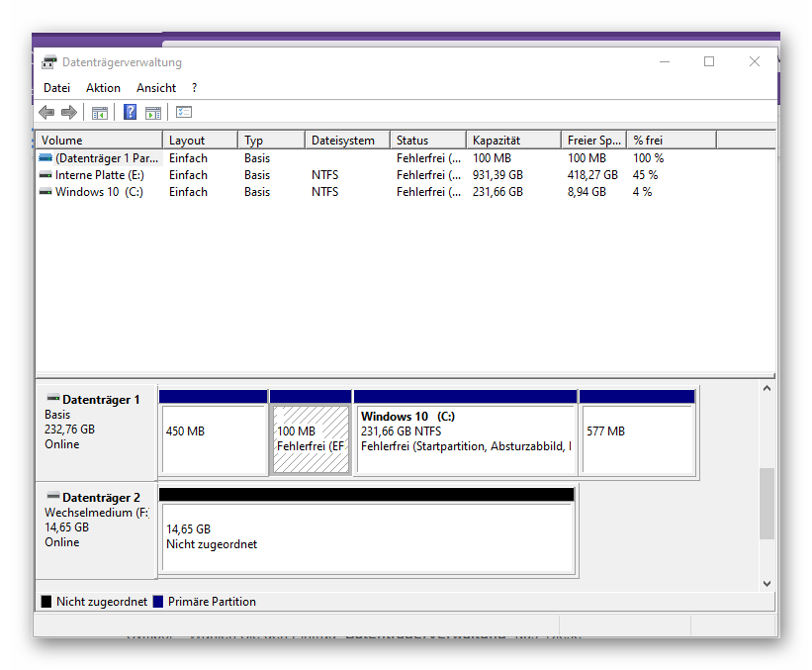812x670 pixels.
Task: Open the Aktion menu
Action: pyautogui.click(x=103, y=88)
